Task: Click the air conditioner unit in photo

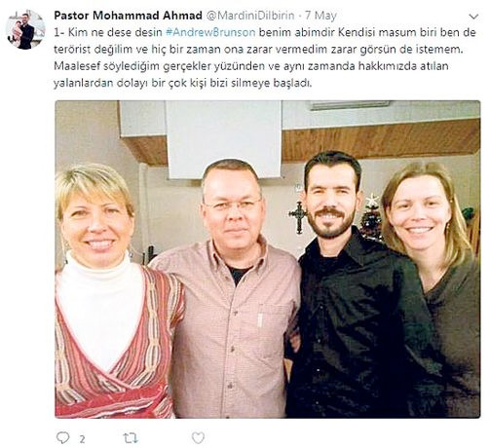Action: (x=350, y=105)
